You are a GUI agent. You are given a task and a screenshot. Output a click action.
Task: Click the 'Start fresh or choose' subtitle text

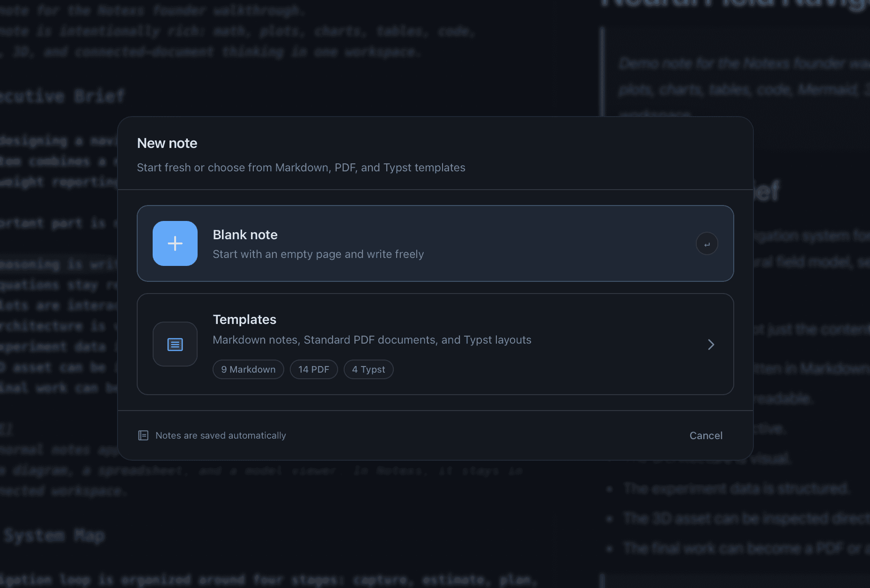click(x=301, y=168)
